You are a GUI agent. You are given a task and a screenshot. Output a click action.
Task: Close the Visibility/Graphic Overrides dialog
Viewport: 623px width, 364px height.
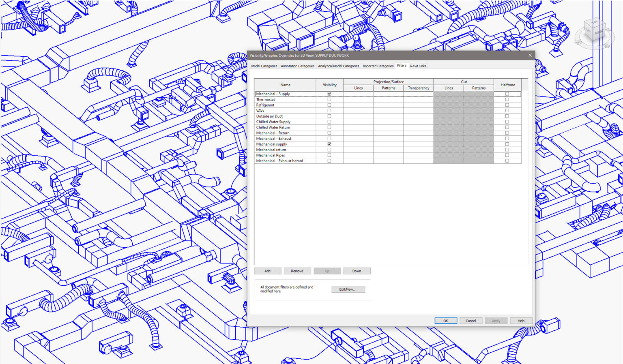click(530, 55)
